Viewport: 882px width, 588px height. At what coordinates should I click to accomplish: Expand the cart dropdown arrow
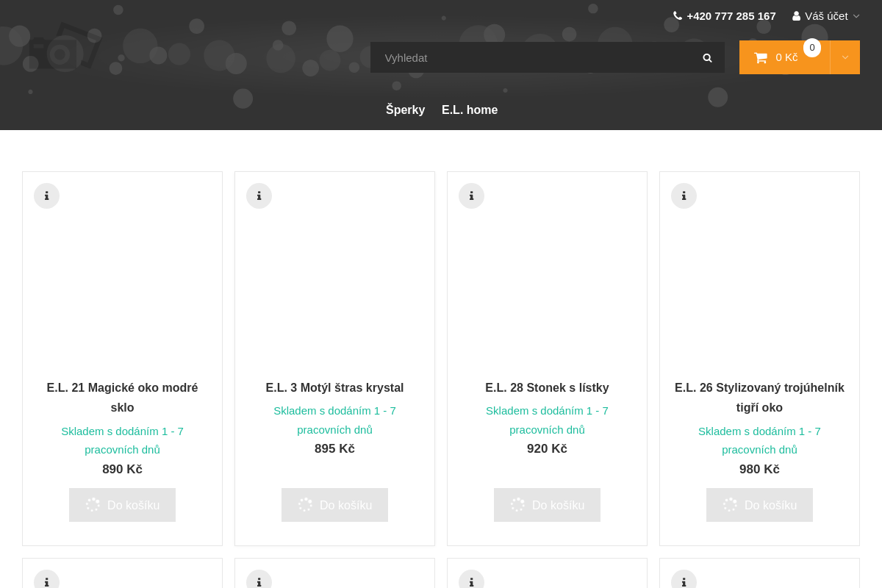coord(845,57)
